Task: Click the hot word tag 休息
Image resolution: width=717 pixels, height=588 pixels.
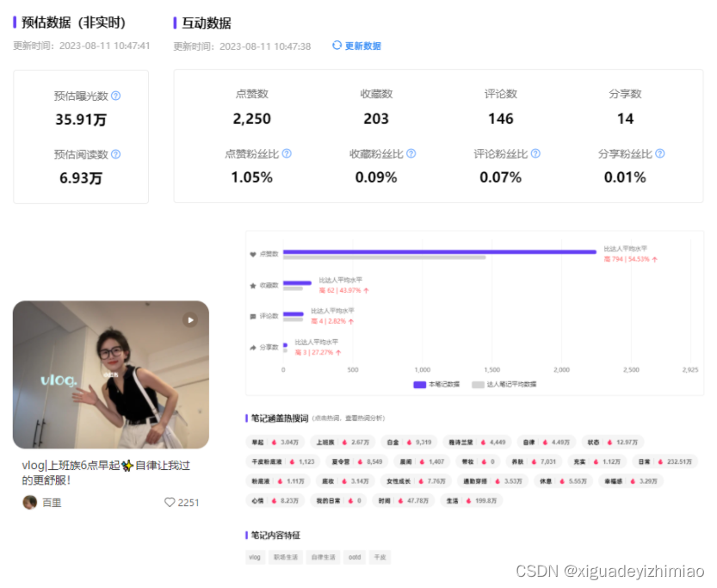Action: point(563,481)
